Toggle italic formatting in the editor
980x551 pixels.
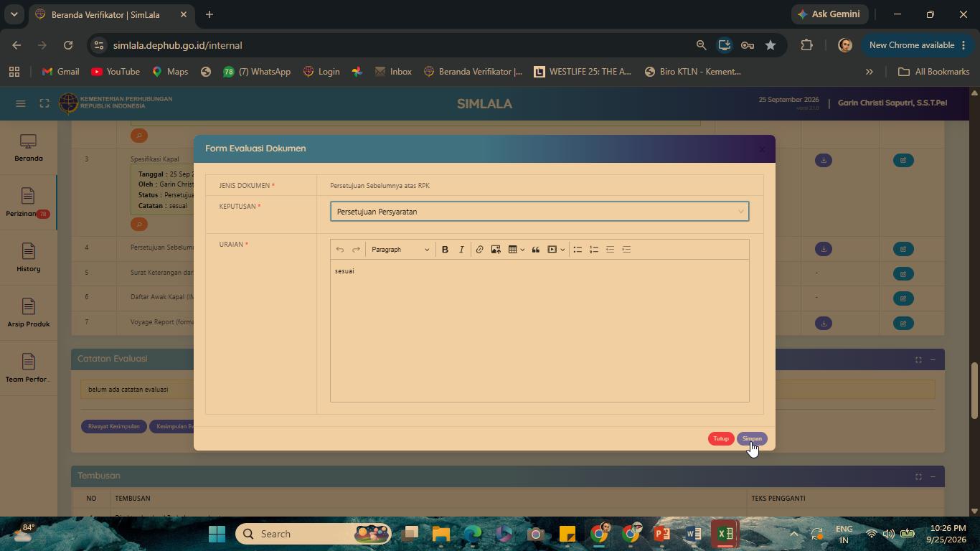coord(461,250)
